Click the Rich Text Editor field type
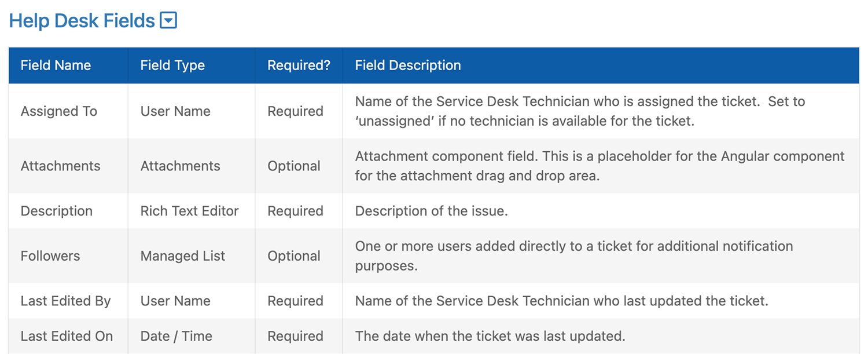Image resolution: width=868 pixels, height=354 pixels. tap(190, 211)
